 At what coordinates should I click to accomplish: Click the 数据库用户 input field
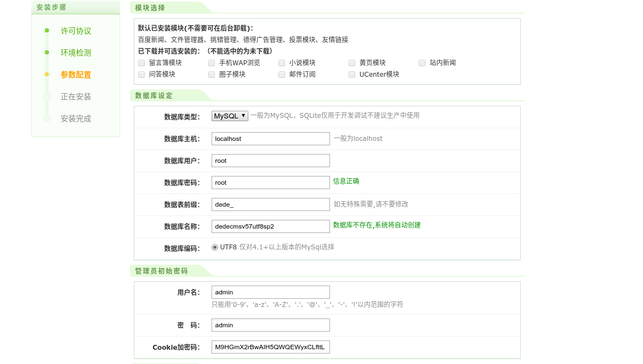[x=271, y=161]
